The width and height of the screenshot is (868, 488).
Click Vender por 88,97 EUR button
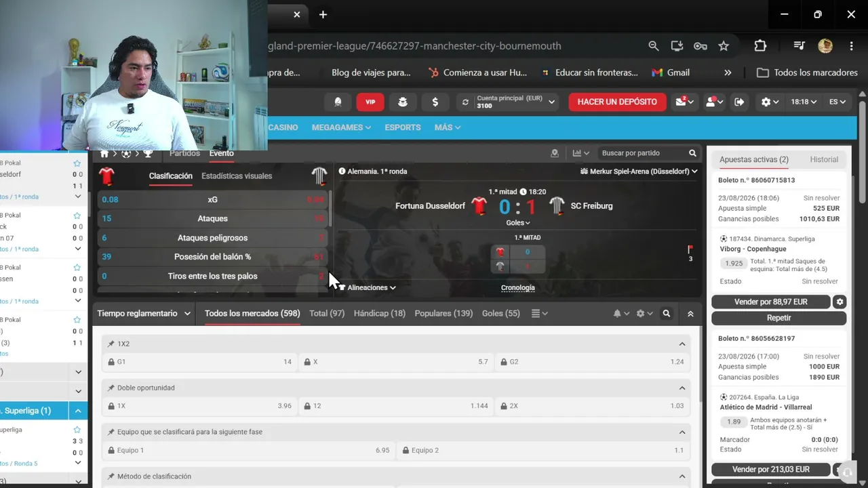(771, 302)
